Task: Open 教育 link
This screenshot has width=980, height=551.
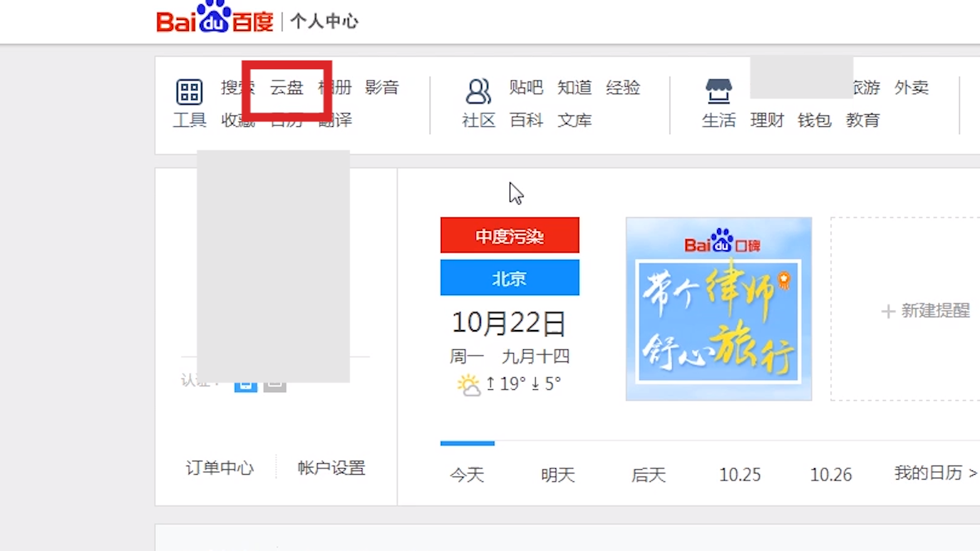Action: pyautogui.click(x=863, y=120)
